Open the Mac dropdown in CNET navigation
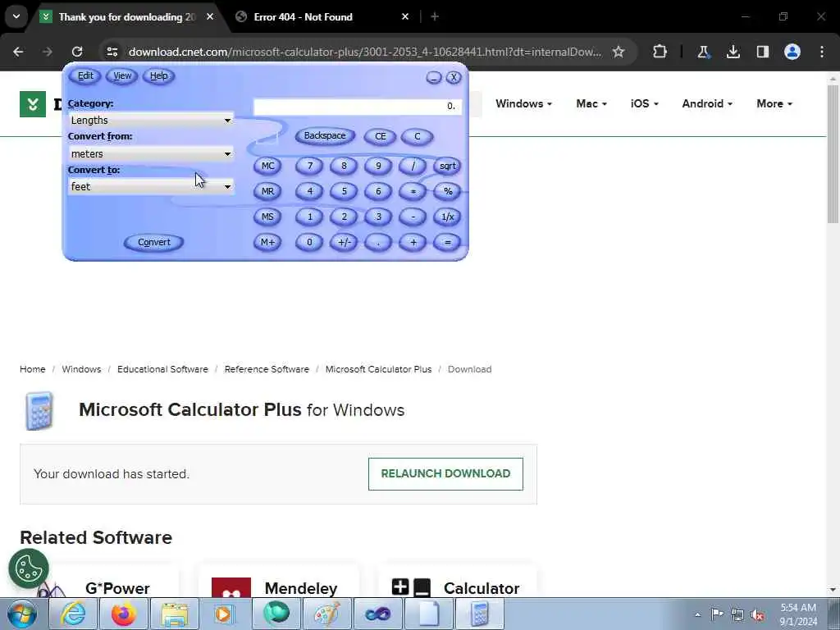This screenshot has height=630, width=840. [x=591, y=103]
